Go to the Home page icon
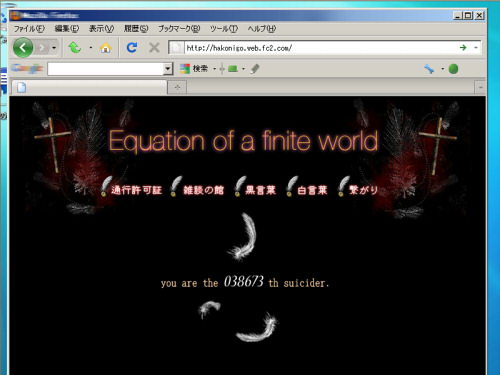The width and height of the screenshot is (500, 375). [105, 48]
